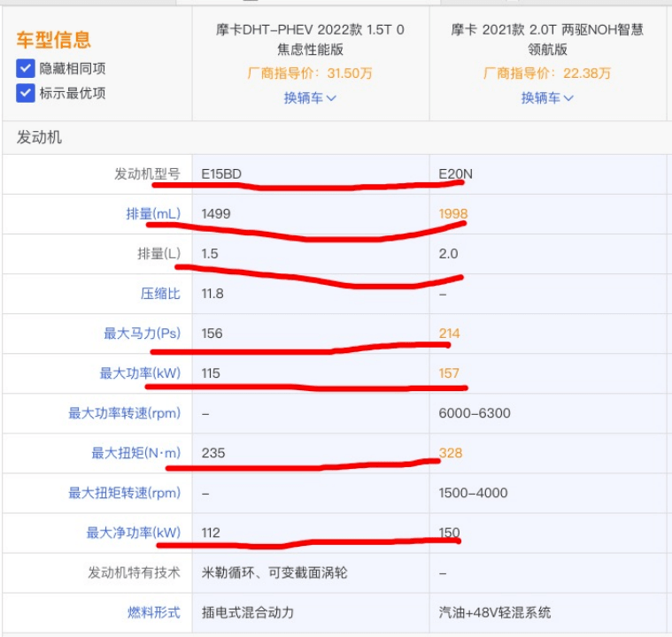
Task: Click the 1500-4000 rpm value
Action: coord(473,493)
